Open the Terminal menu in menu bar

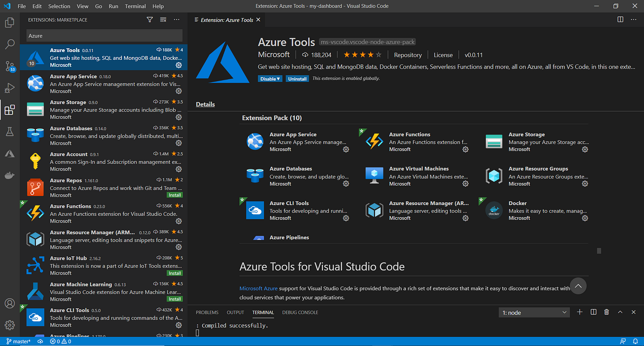click(x=135, y=6)
